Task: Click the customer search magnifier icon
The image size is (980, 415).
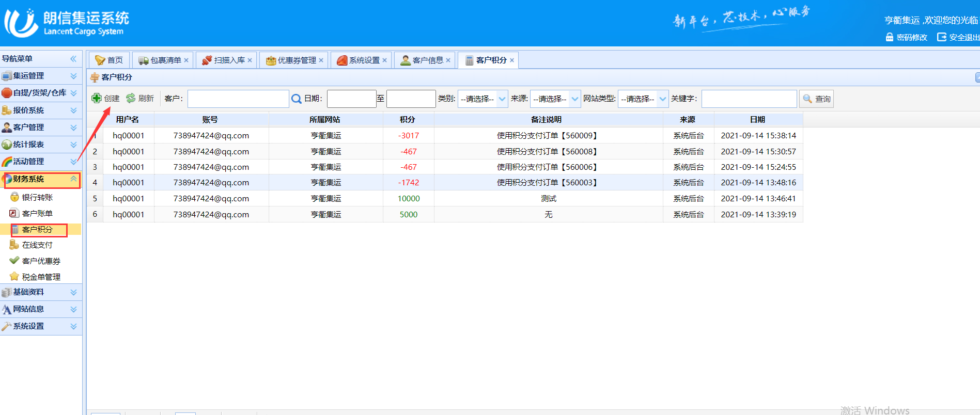Action: click(x=297, y=99)
